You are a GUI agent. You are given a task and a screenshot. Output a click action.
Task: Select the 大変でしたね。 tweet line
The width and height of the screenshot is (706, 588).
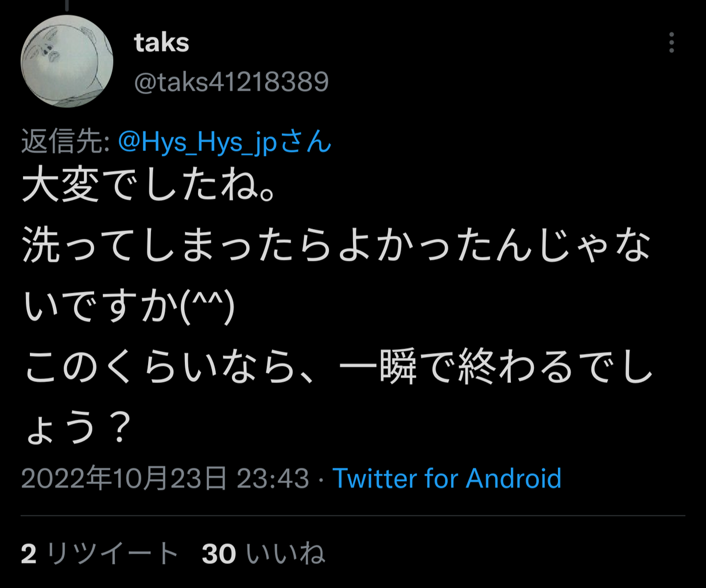click(x=149, y=189)
